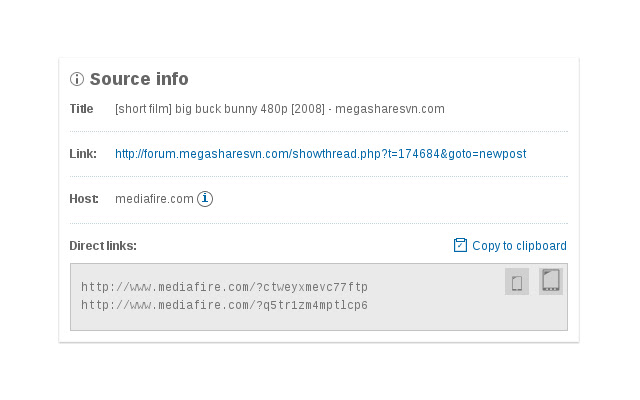Click the Host: field label
Viewport: 640px width, 400px height.
tap(84, 199)
